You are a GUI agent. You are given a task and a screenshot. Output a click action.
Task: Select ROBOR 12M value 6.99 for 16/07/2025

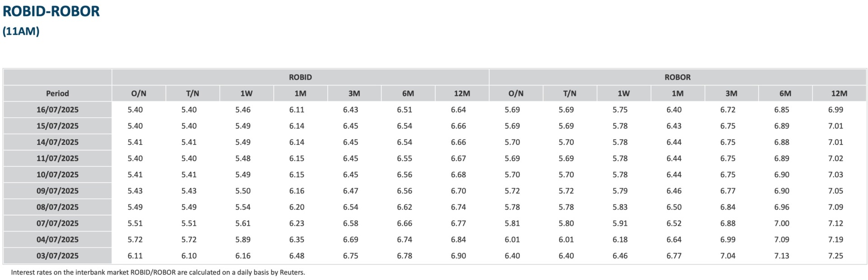[835, 110]
